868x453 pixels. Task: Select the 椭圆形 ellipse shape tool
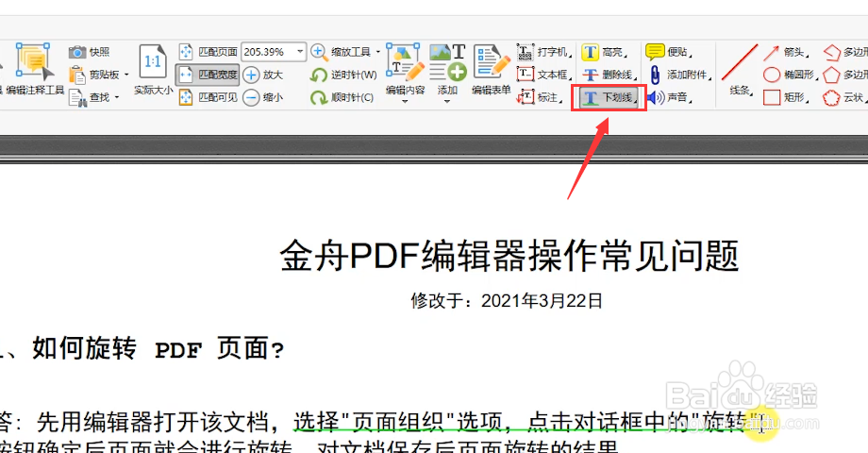pos(791,75)
